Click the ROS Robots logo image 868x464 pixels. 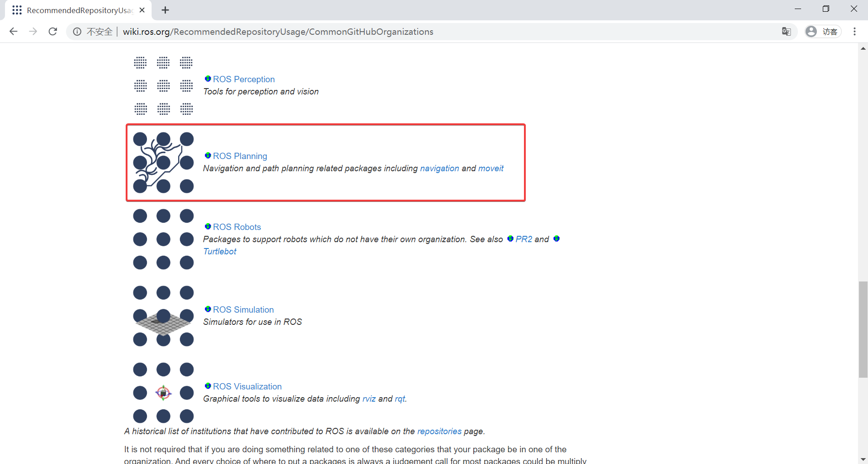point(163,239)
